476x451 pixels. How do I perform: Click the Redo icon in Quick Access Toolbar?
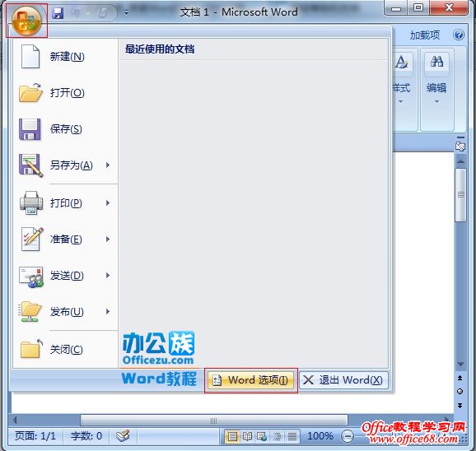click(x=103, y=13)
